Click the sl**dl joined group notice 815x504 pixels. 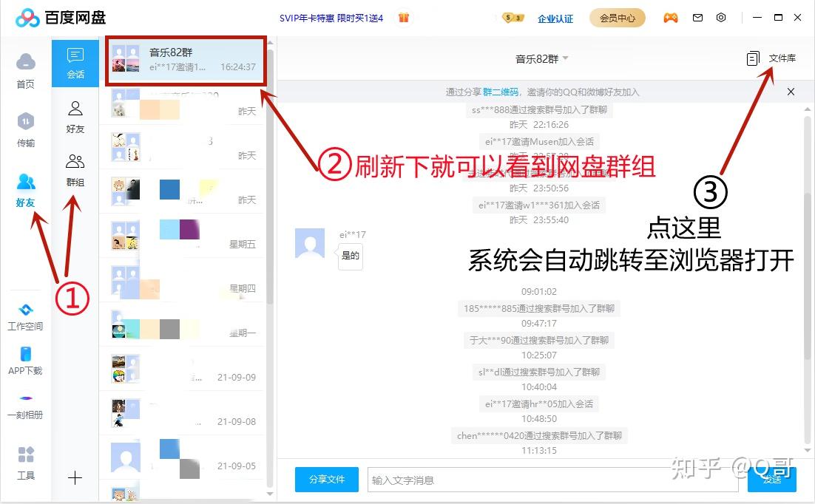[x=539, y=372]
